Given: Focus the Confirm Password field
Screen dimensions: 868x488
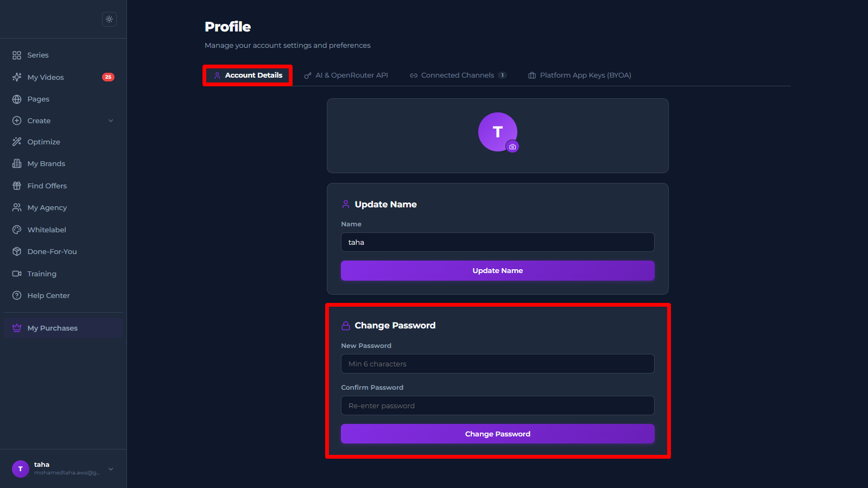Looking at the screenshot, I should tap(497, 405).
